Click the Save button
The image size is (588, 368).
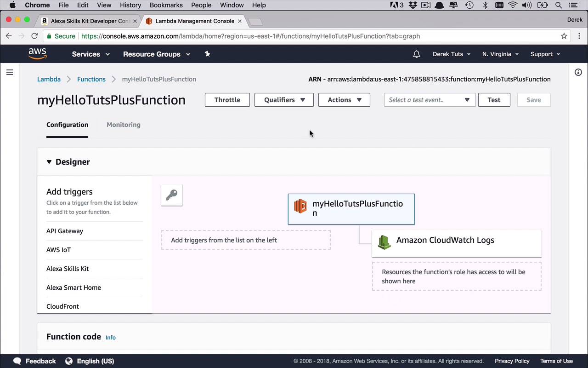[x=534, y=100]
